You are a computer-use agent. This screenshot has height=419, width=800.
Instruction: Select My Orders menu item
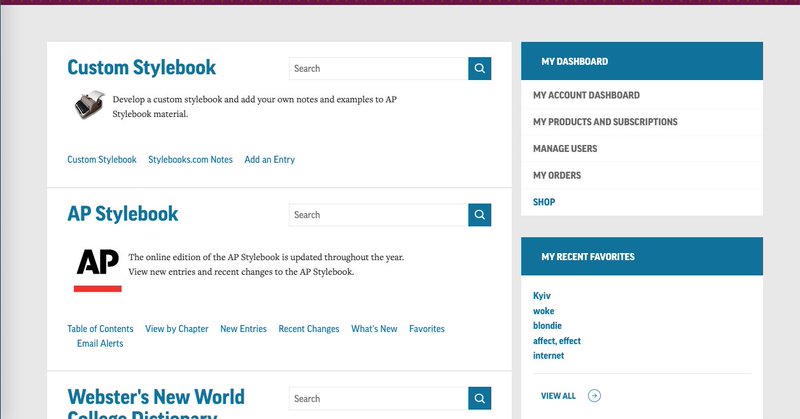[642, 175]
